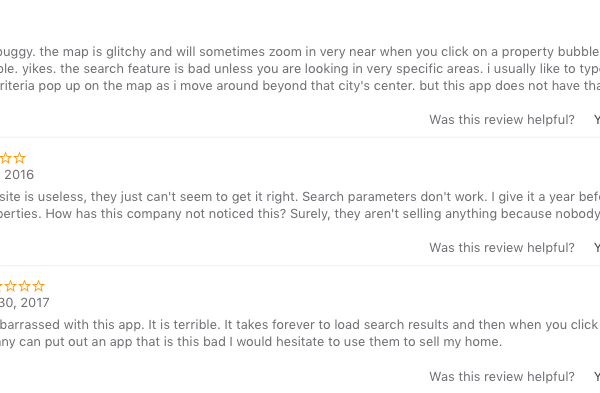Click the 'criteria pop up on the map' line
This screenshot has width=600, height=393.
tap(300, 86)
